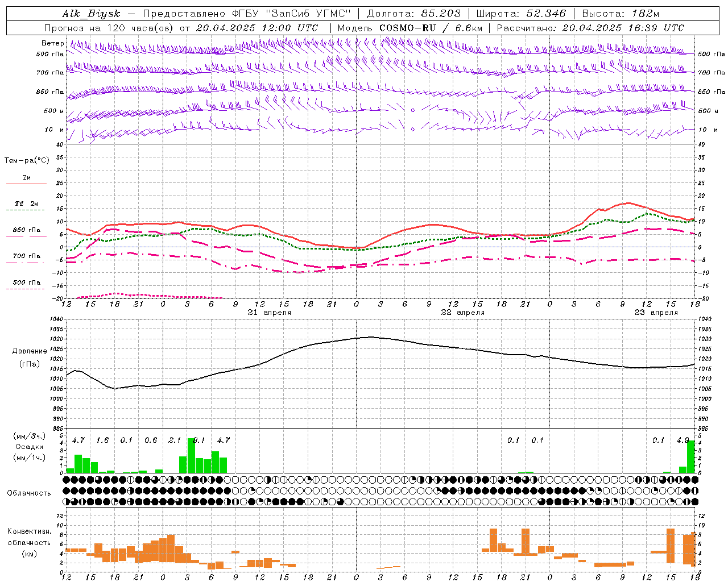
Task: Select the (км) unit under convective cloudiness
Action: click(29, 554)
